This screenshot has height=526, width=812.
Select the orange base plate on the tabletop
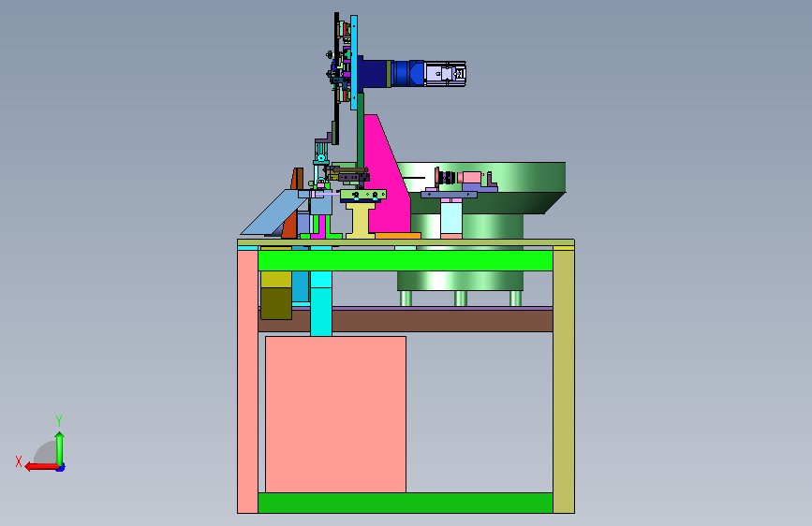point(398,236)
